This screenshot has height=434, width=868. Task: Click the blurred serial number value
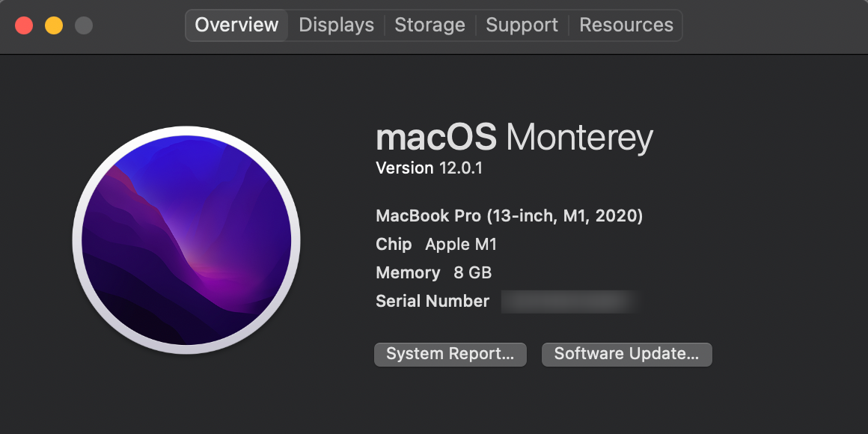click(567, 302)
